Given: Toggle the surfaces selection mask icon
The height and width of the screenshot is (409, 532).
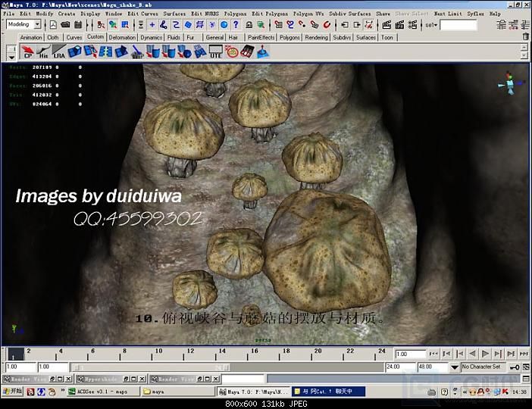Looking at the screenshot, I should [x=188, y=25].
